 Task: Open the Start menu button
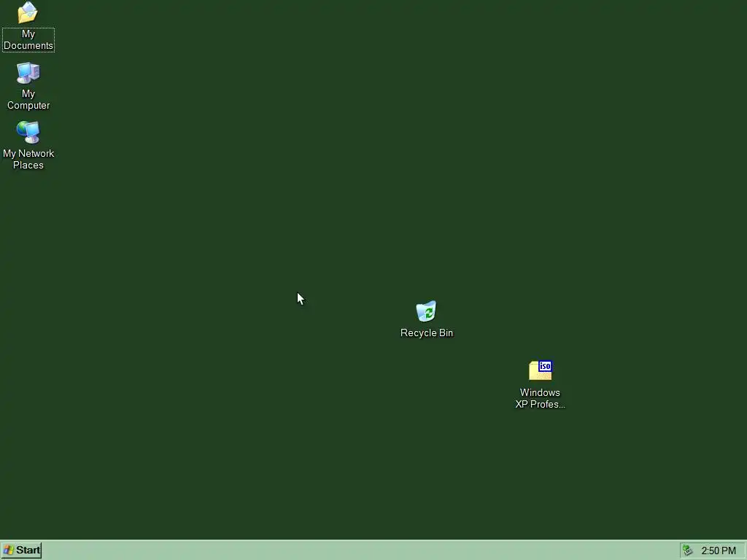[x=21, y=551]
